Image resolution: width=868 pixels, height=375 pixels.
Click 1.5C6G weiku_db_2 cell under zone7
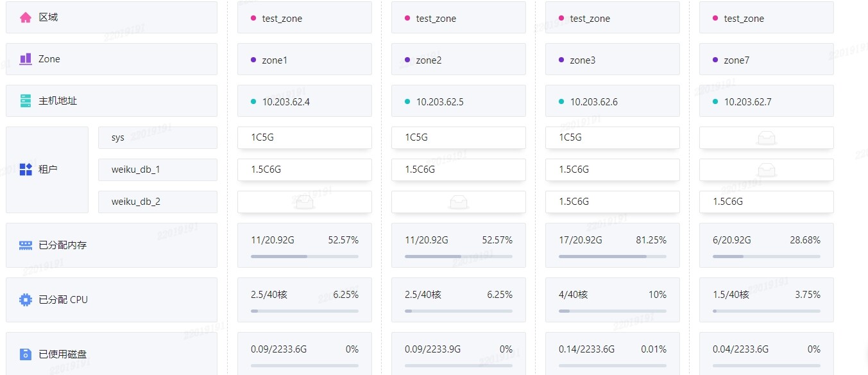pos(767,202)
